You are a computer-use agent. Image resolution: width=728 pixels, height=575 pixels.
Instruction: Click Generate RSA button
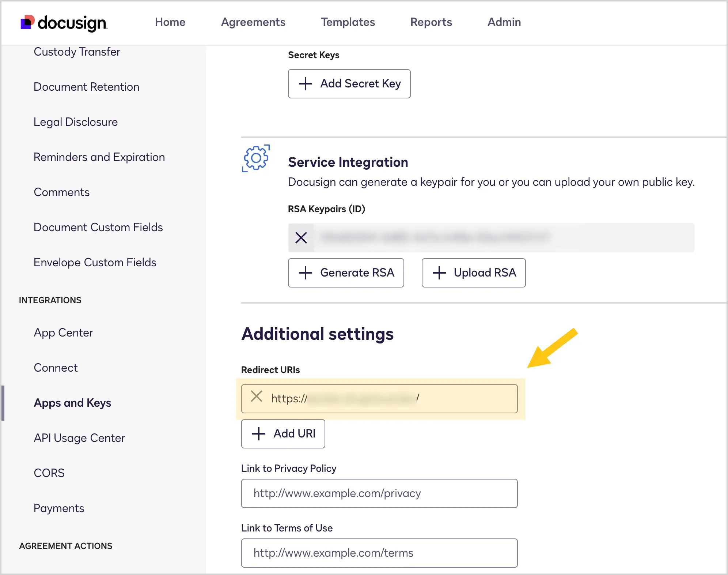346,273
